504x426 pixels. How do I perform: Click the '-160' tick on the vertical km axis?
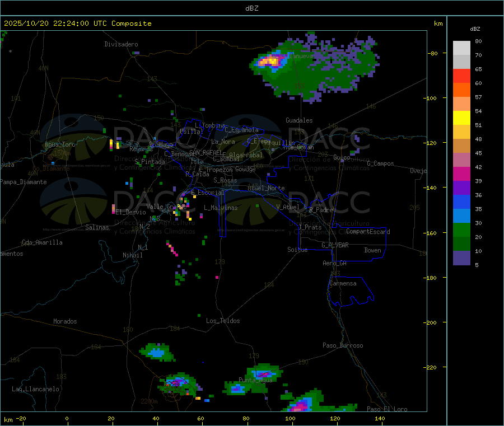tap(431, 233)
